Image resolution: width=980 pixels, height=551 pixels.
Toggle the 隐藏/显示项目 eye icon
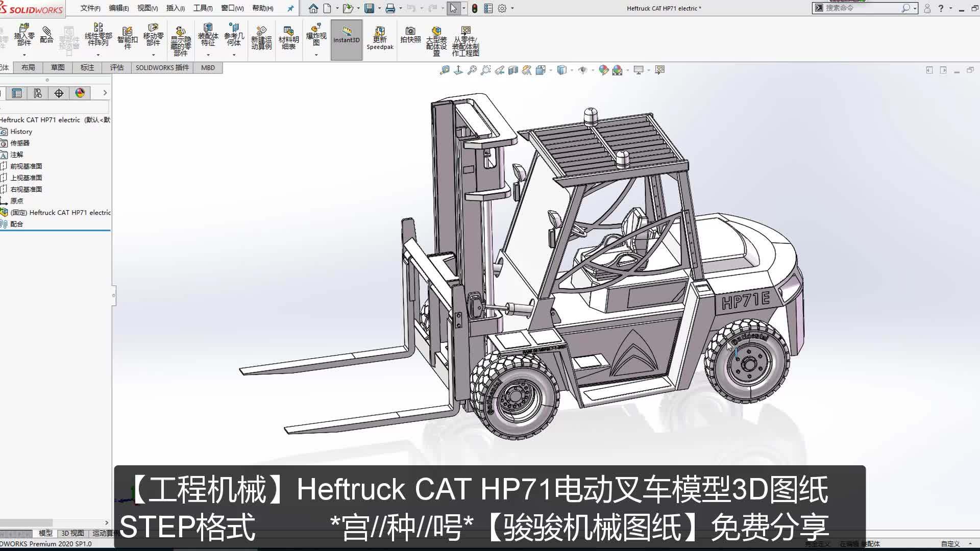pyautogui.click(x=582, y=70)
